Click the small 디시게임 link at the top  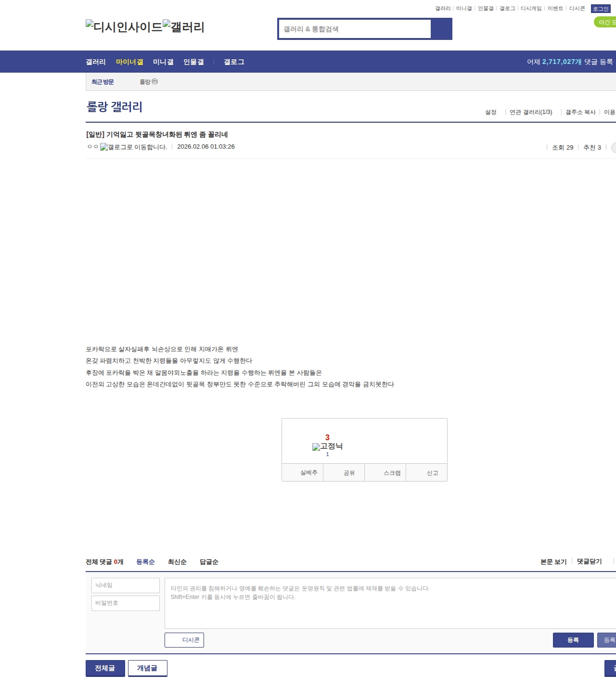pyautogui.click(x=531, y=9)
